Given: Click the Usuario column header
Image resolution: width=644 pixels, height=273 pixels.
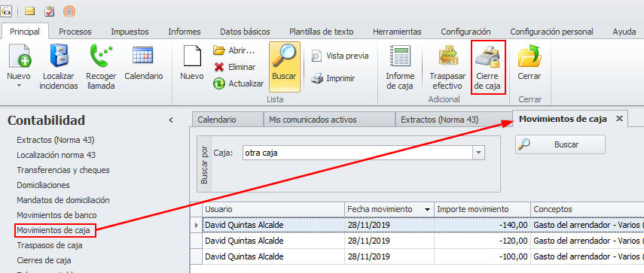Looking at the screenshot, I should pos(273,209).
